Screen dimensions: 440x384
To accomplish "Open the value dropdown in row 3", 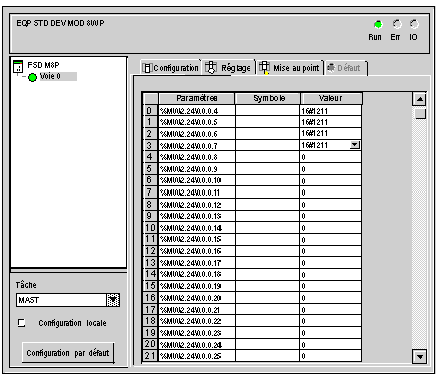I will coord(355,145).
